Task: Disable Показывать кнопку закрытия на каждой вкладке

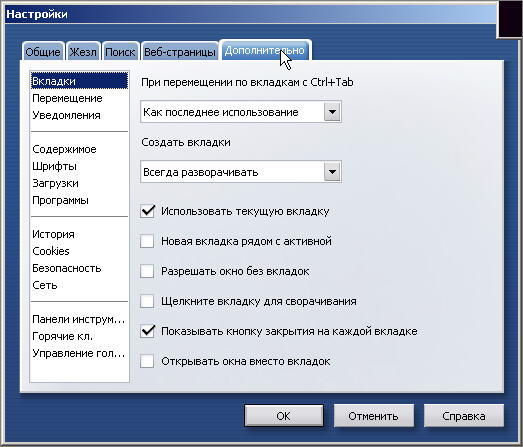Action: click(147, 331)
